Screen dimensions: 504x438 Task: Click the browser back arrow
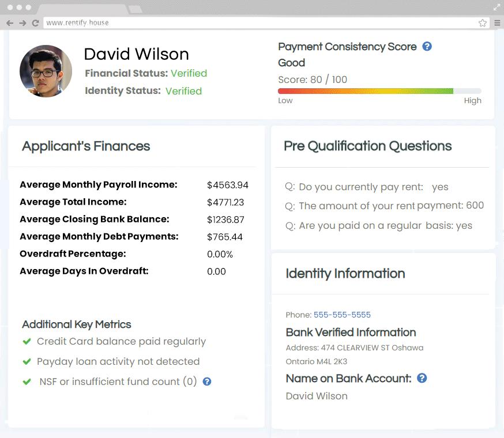click(x=10, y=23)
